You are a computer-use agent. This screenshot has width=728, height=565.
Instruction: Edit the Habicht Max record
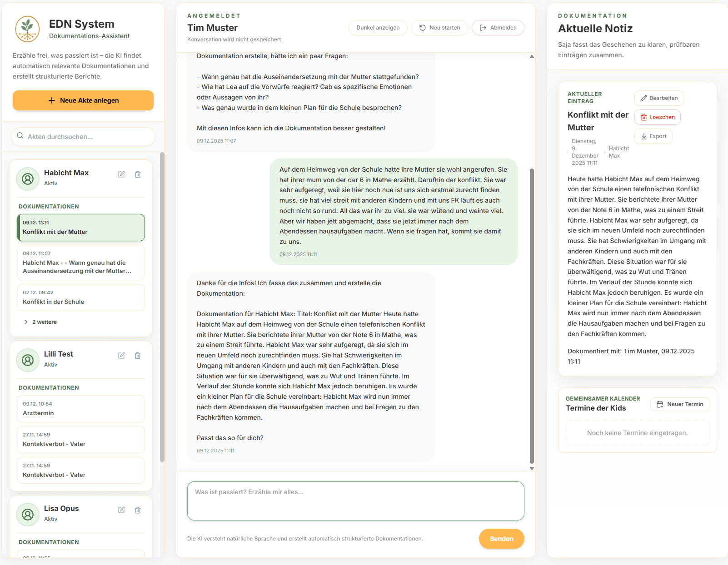pos(121,174)
